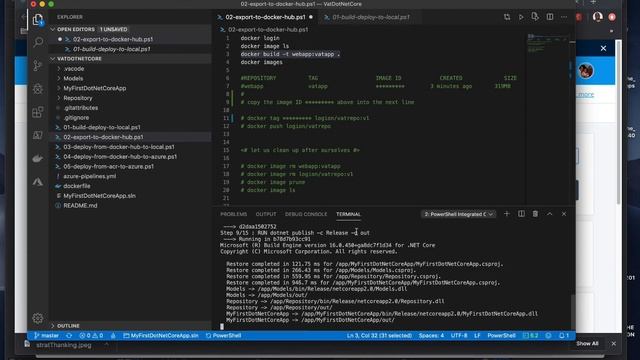Click line 3 docker build command
Image resolution: width=640 pixels, height=360 pixels.
pyautogui.click(x=290, y=54)
